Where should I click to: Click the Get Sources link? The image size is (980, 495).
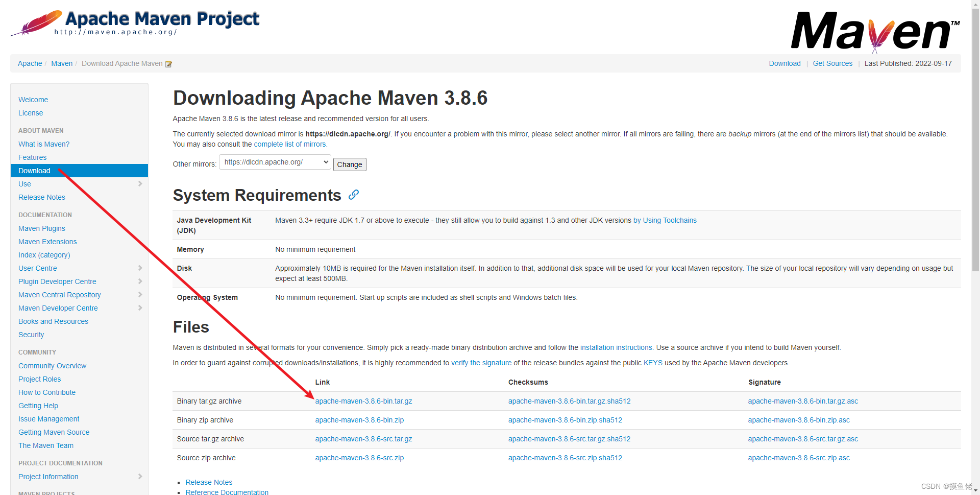tap(832, 63)
